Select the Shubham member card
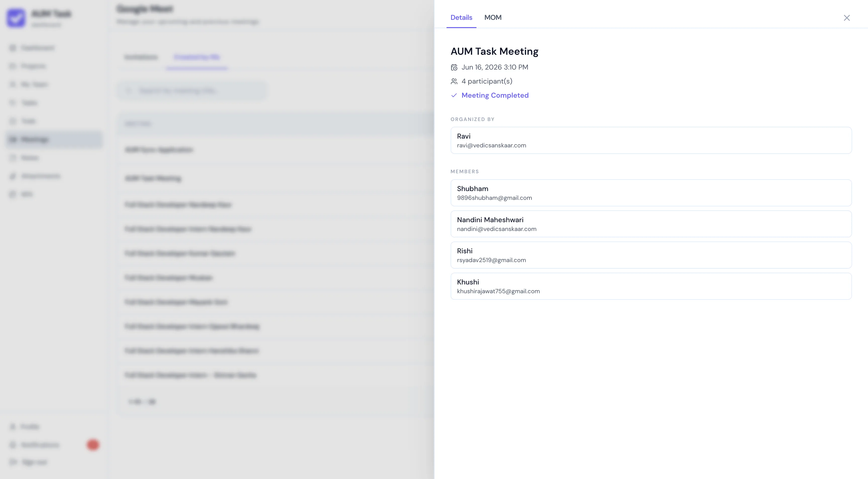The height and width of the screenshot is (479, 868). click(x=651, y=193)
